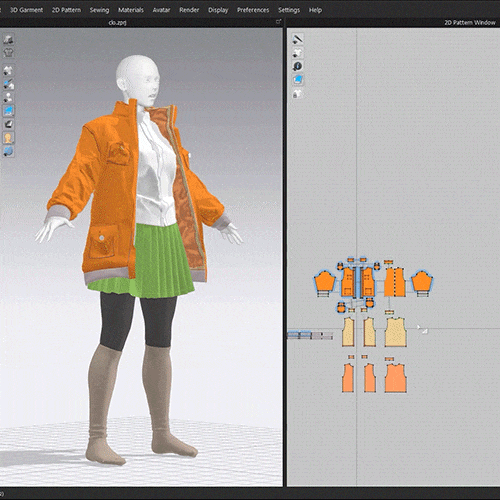Open the blue textured surface render style icon in 3D toolbar
Viewport: 500px width, 500px height.
click(x=8, y=111)
